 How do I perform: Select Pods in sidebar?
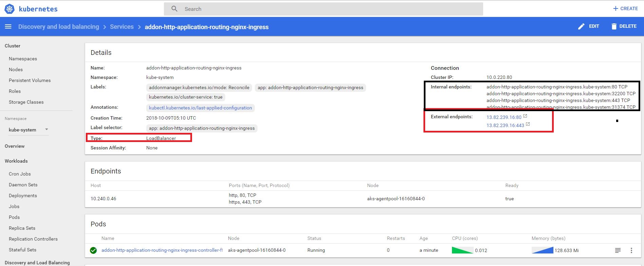tap(14, 217)
